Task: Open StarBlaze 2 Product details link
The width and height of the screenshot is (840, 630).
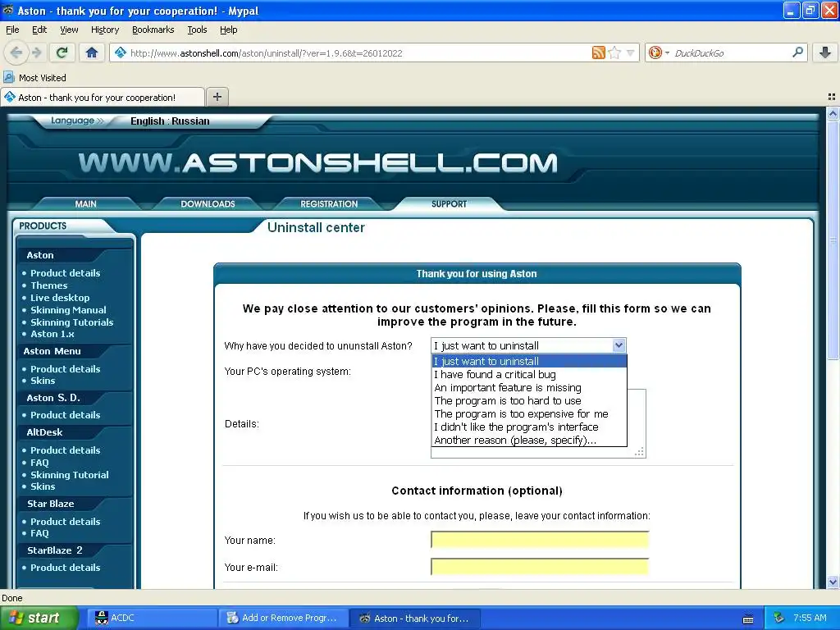Action: [x=66, y=568]
